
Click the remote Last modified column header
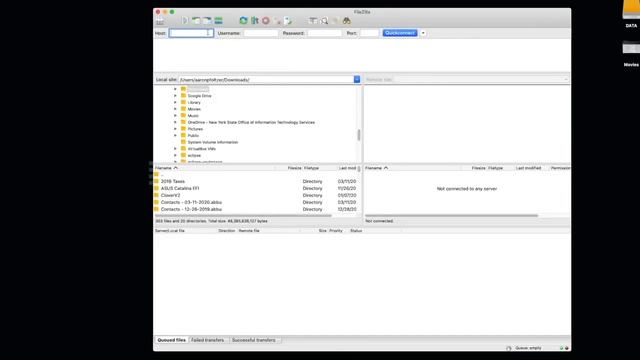[x=528, y=168]
